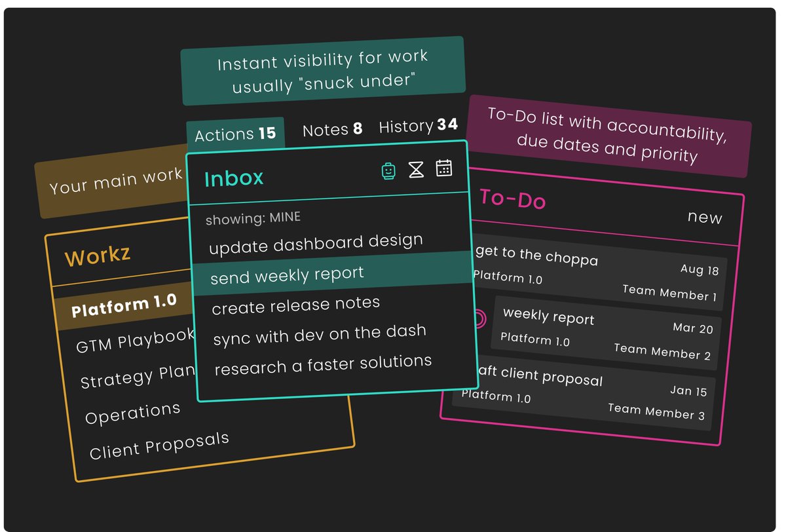This screenshot has width=786, height=532.
Task: Open the 'weekly report' to-do card
Action: pyautogui.click(x=606, y=333)
